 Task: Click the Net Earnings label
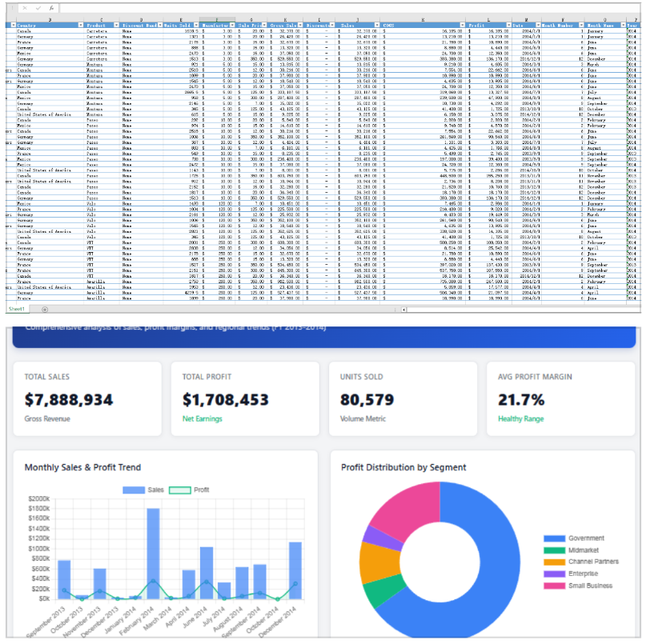tap(203, 418)
